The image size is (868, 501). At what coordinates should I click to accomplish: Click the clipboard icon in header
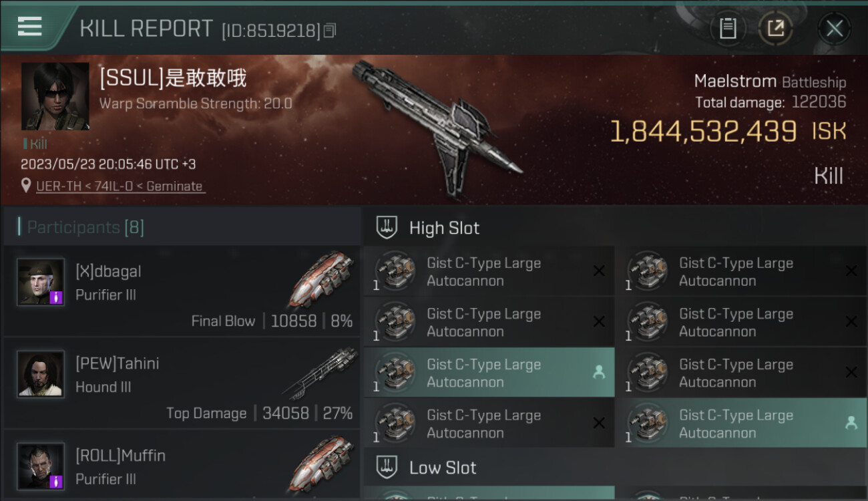click(x=728, y=28)
